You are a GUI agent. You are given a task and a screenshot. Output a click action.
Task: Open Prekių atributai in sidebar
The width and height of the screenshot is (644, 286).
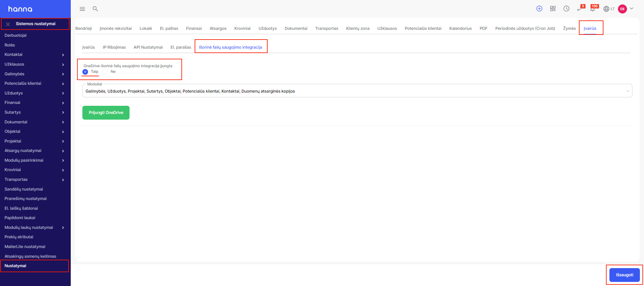pyautogui.click(x=19, y=237)
